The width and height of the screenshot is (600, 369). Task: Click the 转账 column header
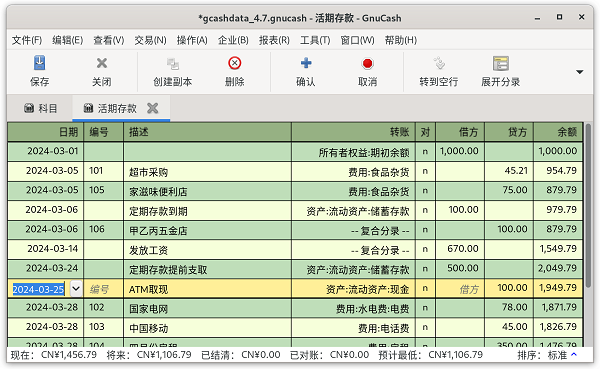point(353,132)
